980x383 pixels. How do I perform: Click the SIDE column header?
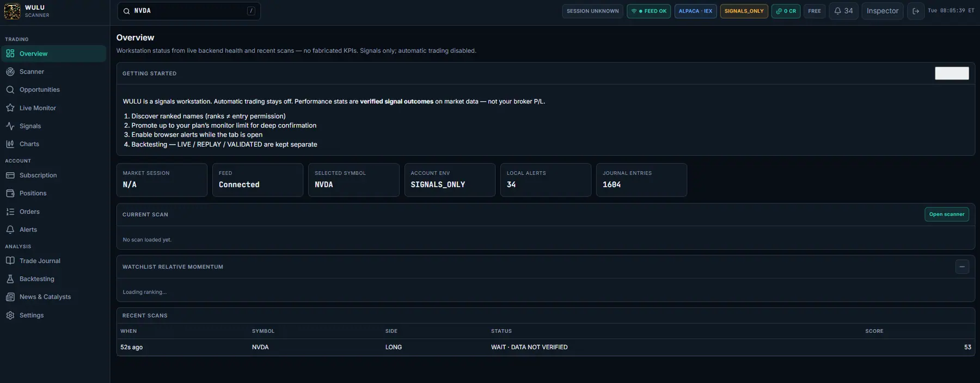391,331
